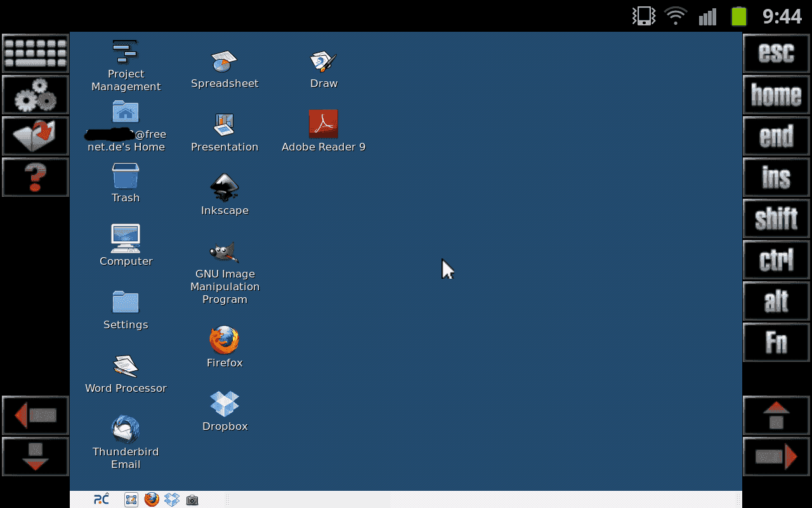Toggle the shift modifier key
Viewport: 812px width, 508px height.
pos(776,218)
